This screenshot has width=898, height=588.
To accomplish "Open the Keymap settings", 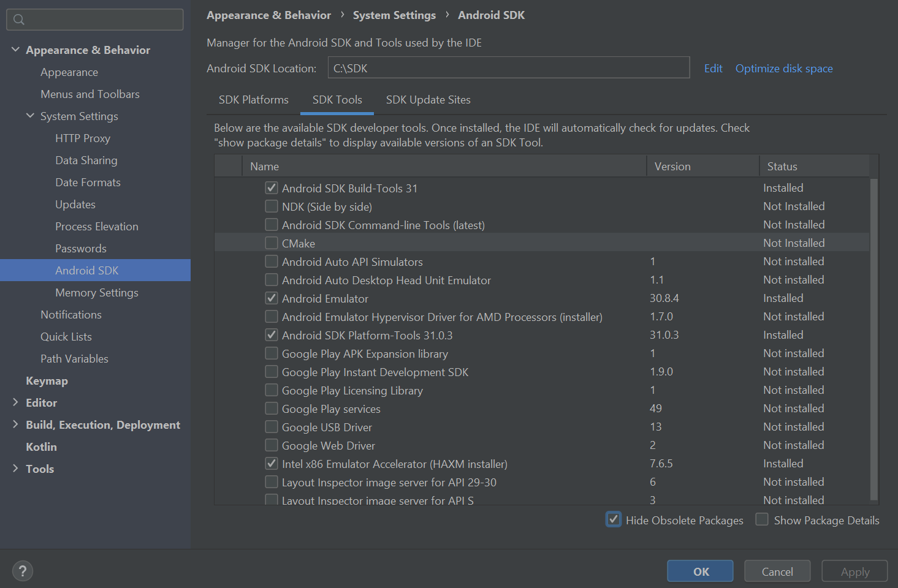I will (47, 381).
